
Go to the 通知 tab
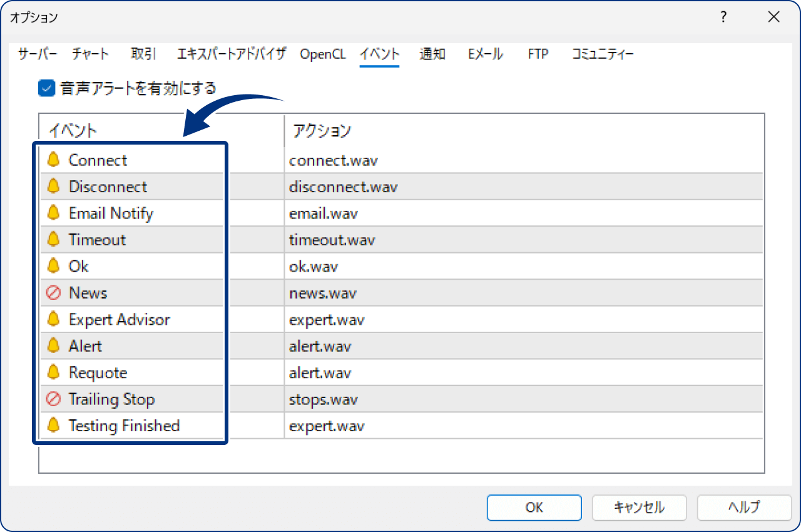432,54
